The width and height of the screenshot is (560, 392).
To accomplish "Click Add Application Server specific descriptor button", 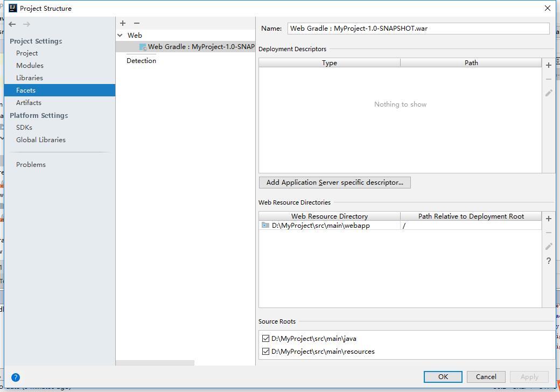I will pyautogui.click(x=334, y=183).
